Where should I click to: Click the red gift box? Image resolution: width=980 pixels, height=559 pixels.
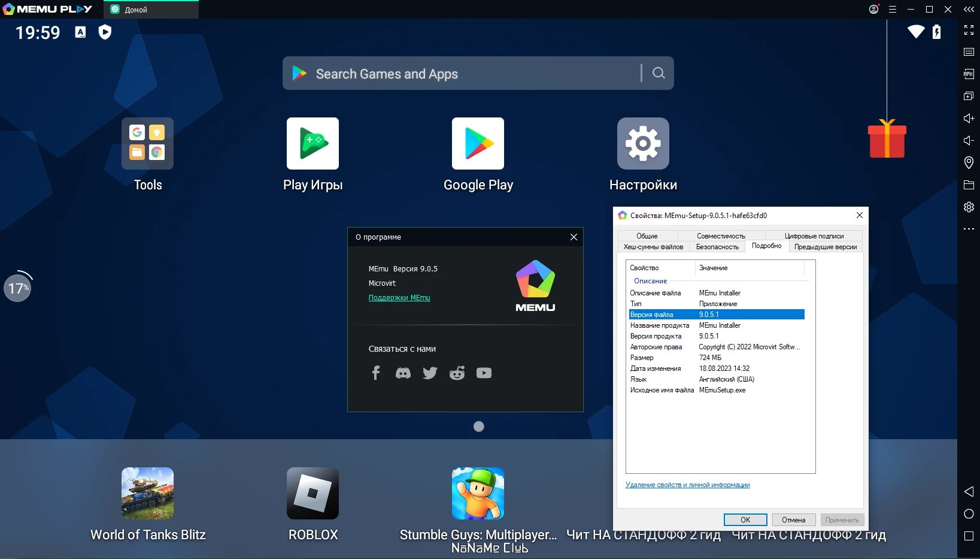click(x=887, y=138)
